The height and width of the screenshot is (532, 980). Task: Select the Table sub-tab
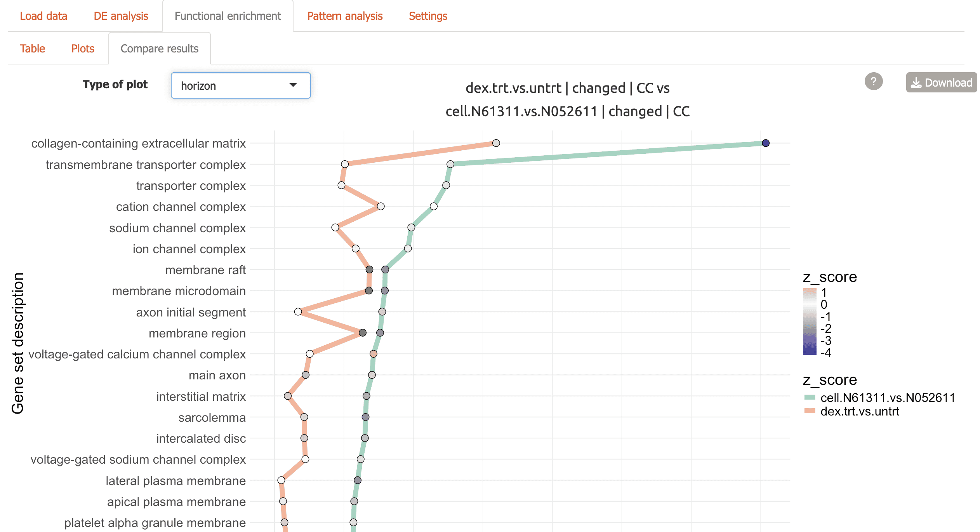pos(32,49)
